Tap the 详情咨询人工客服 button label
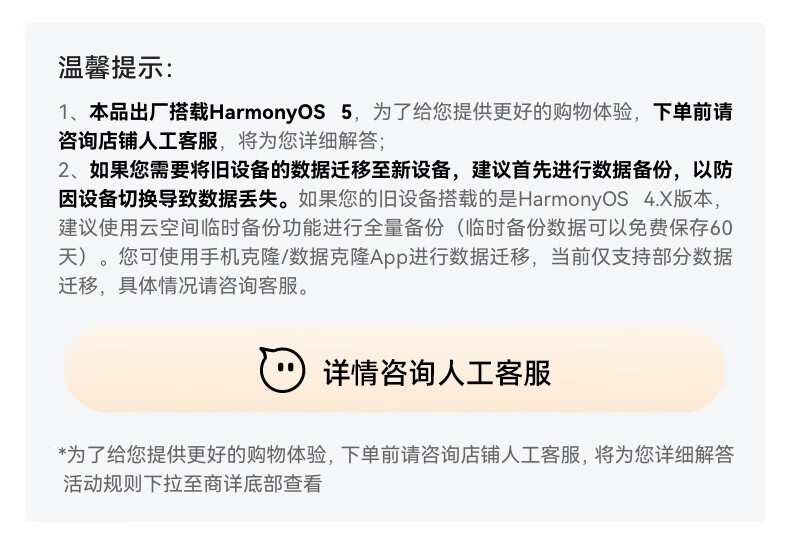 437,373
